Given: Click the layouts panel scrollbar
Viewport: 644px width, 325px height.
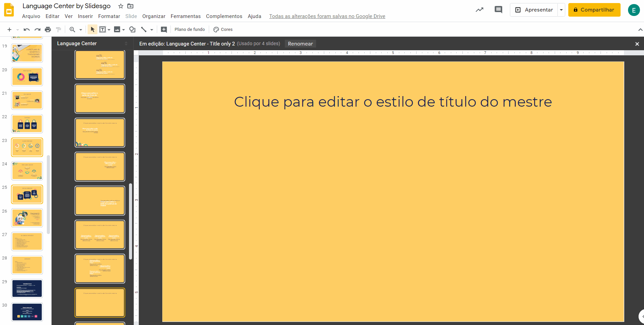Looking at the screenshot, I should point(131,221).
